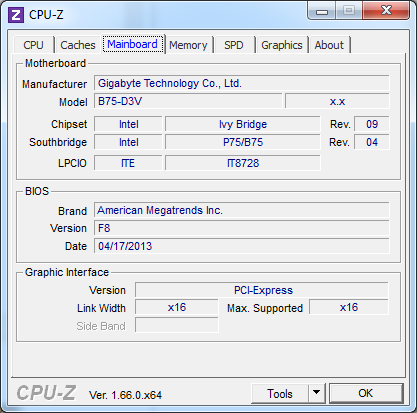Click the Ver. 1.66.0.x64 version text
Image resolution: width=417 pixels, height=413 pixels.
[125, 395]
